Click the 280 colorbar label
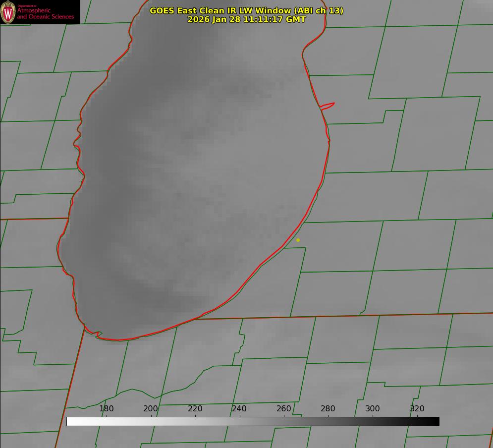 pyautogui.click(x=328, y=408)
